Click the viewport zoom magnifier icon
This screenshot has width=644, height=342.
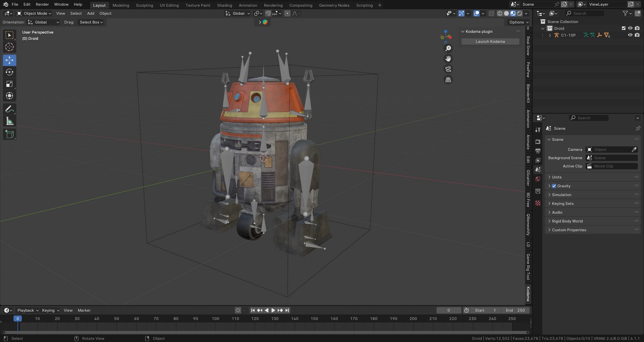[x=448, y=49]
